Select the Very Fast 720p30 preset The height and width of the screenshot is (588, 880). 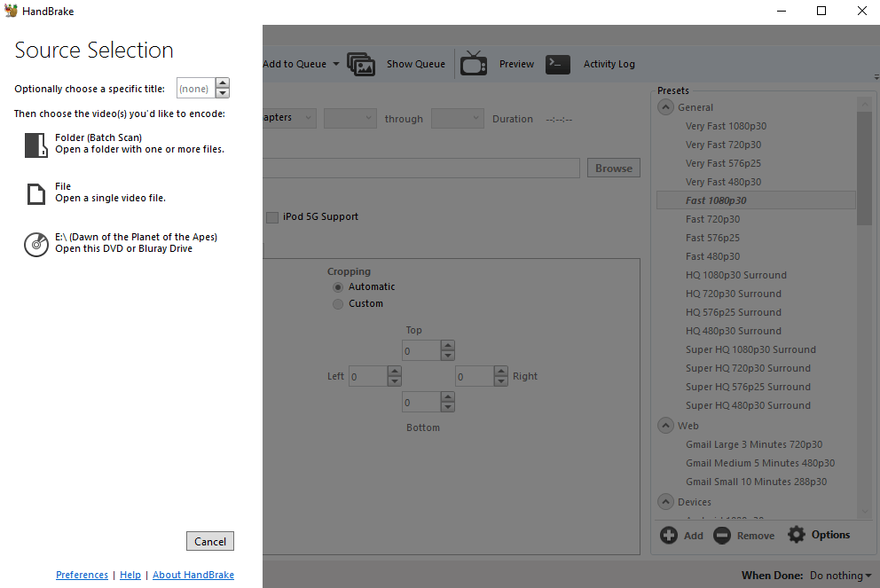coord(723,145)
